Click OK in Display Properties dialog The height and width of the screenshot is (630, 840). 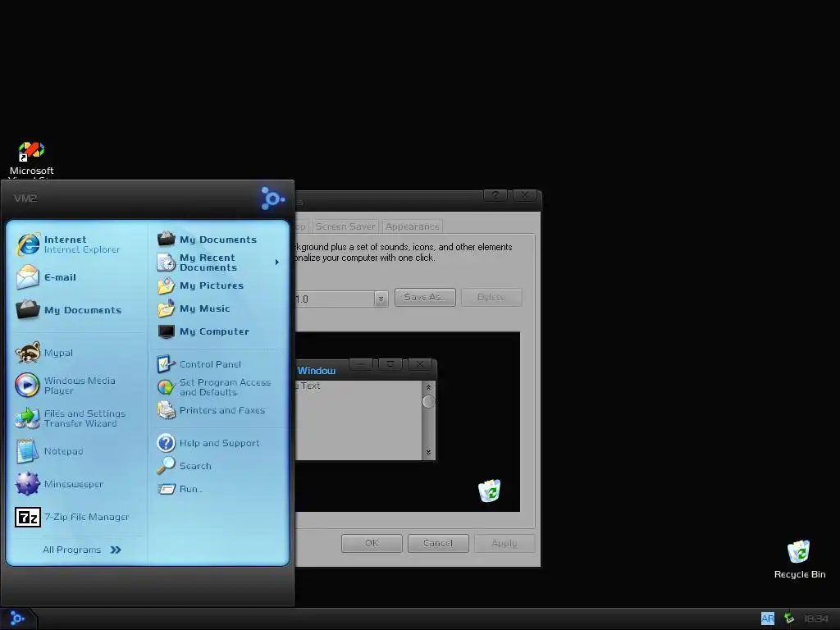click(372, 543)
